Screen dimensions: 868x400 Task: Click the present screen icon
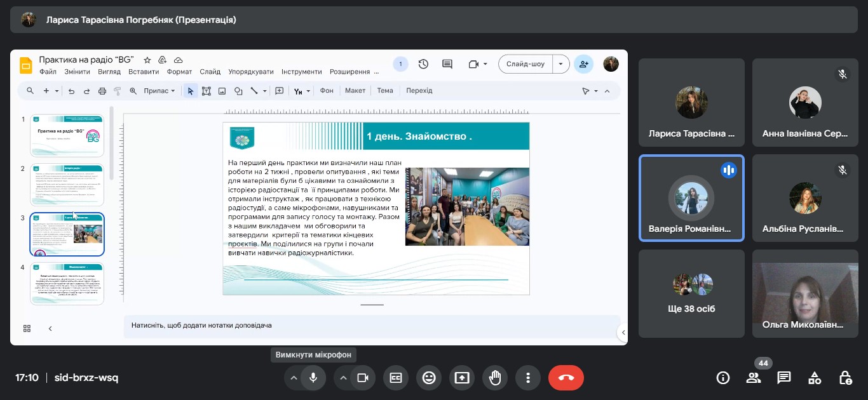462,378
